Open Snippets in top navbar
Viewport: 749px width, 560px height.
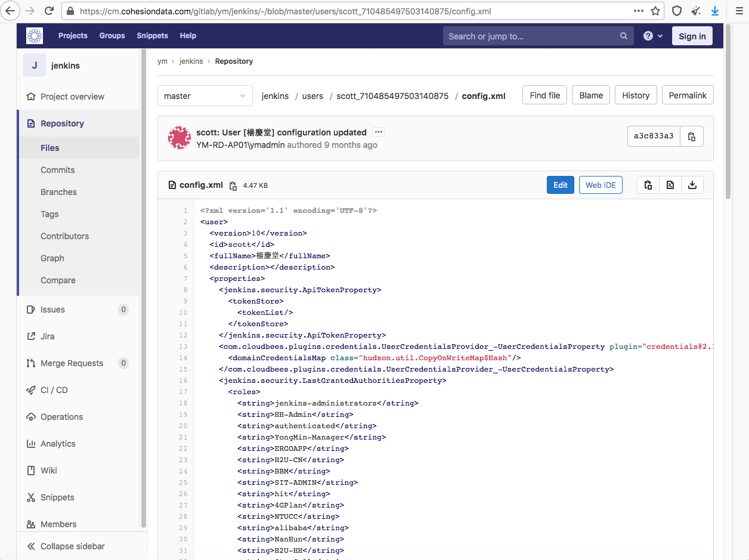coord(152,36)
